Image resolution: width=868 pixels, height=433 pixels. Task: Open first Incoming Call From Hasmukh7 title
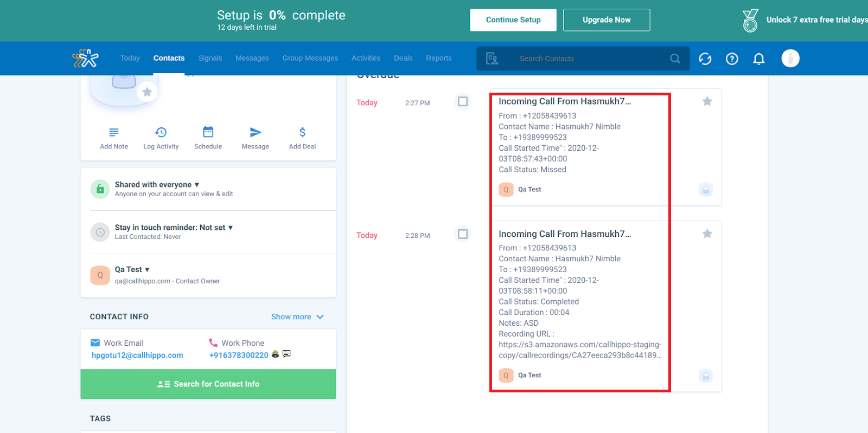click(x=565, y=101)
